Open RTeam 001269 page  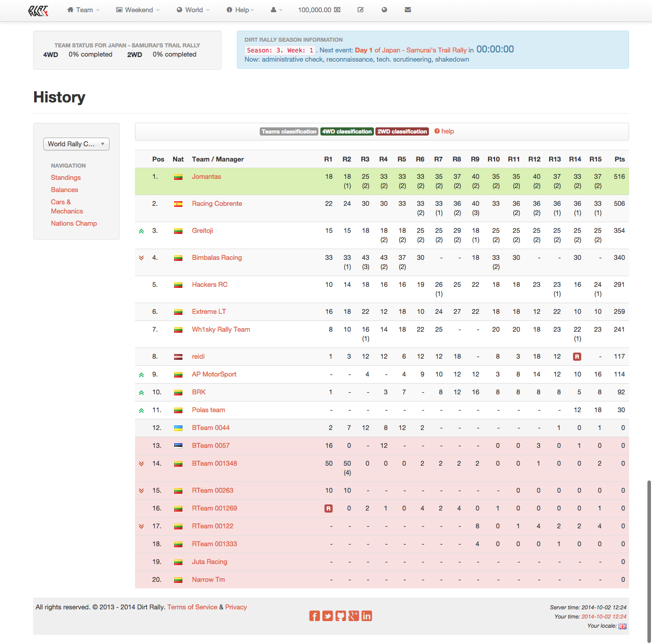click(x=214, y=508)
